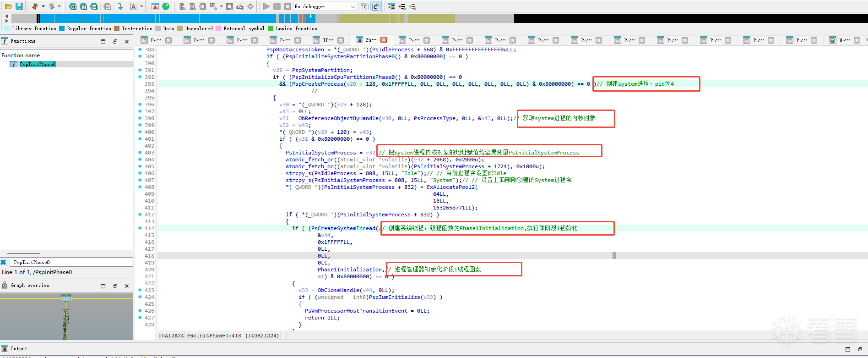This screenshot has height=358, width=868.
Task: Click the green circle toolbar icon
Action: [x=166, y=6]
